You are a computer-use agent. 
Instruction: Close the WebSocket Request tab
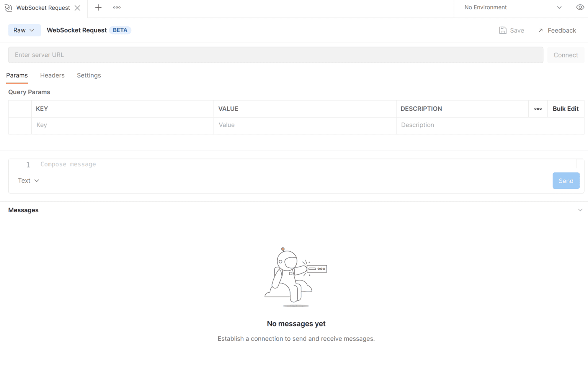[x=78, y=8]
